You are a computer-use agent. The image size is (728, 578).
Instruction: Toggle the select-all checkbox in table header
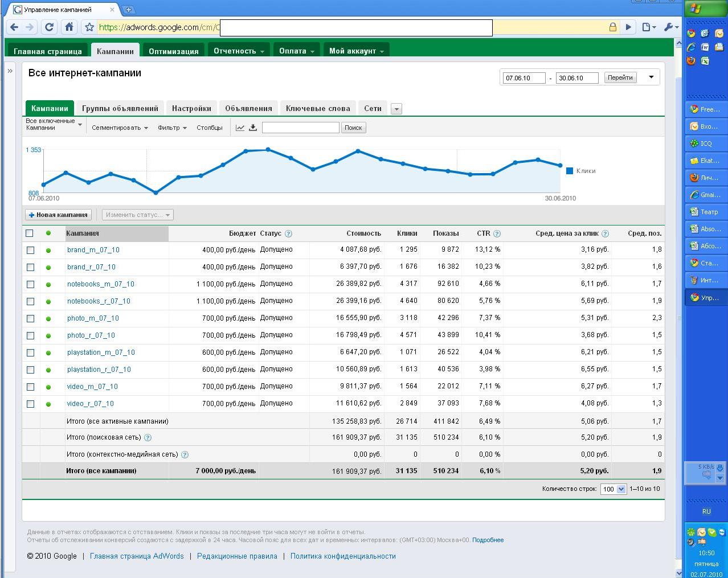point(30,233)
